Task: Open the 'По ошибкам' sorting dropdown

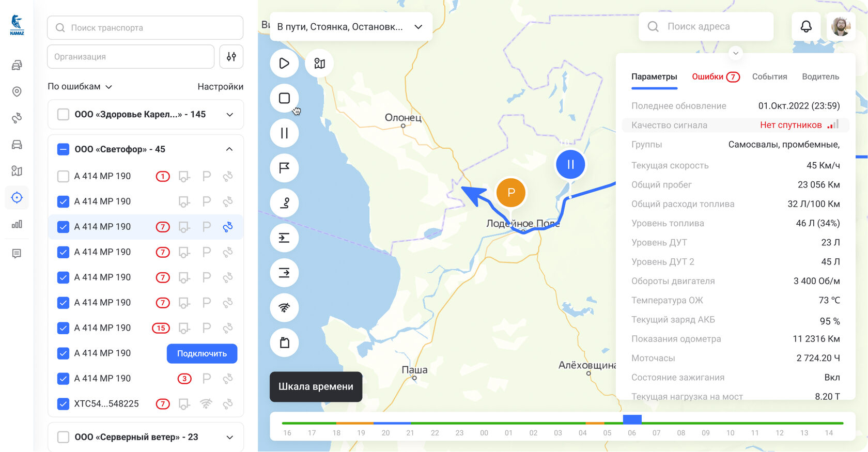Action: click(80, 87)
